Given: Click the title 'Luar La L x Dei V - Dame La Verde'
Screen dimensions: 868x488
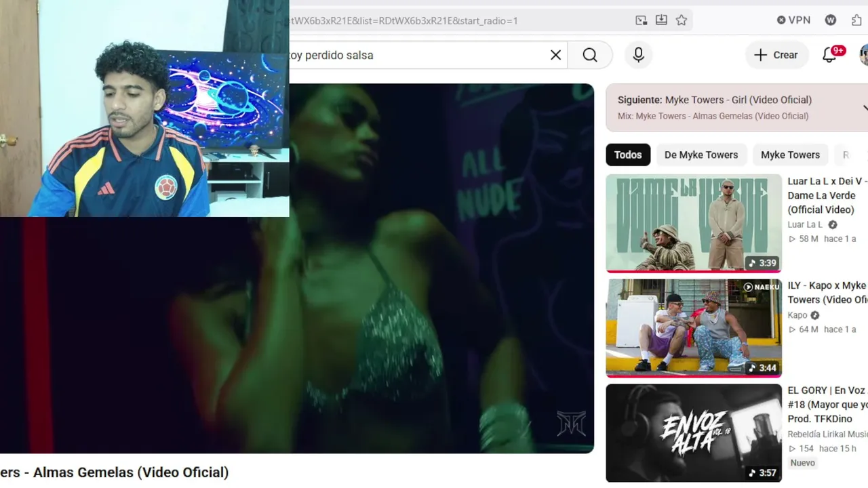Looking at the screenshot, I should click(827, 195).
